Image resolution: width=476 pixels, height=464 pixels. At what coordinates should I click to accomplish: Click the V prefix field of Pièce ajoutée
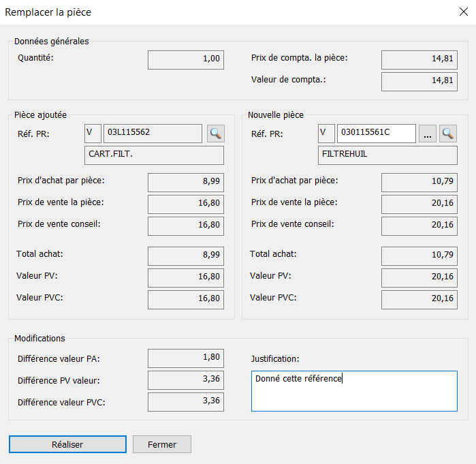tap(93, 134)
